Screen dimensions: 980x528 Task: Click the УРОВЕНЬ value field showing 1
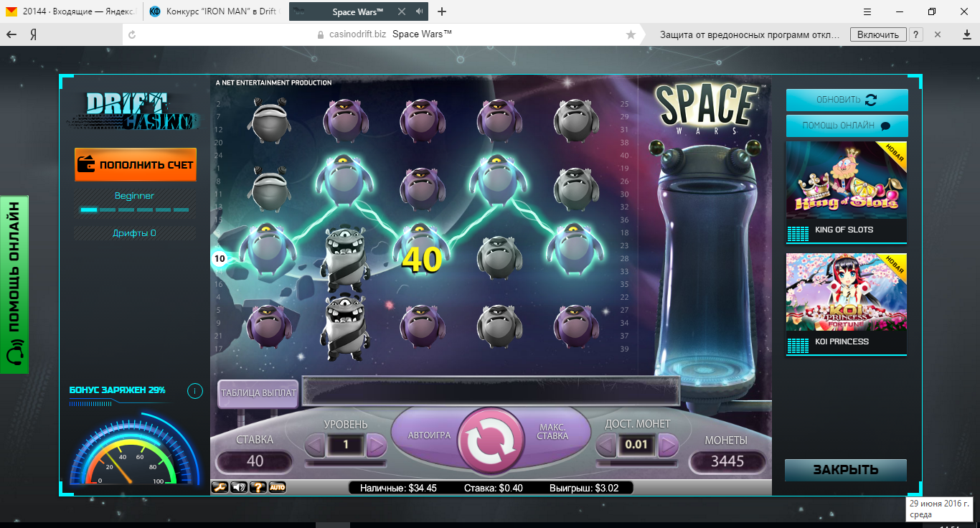click(x=346, y=445)
